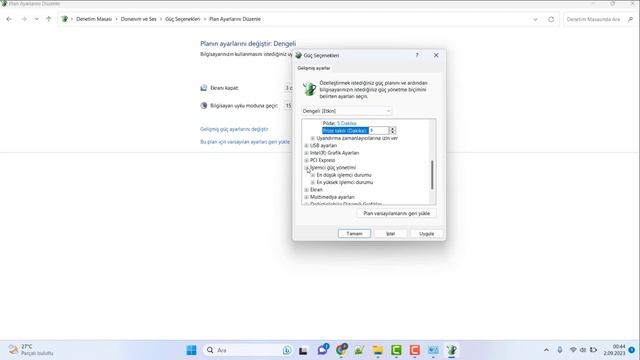
Task: Expand 'Multimedya ayarları' node
Action: 307,197
